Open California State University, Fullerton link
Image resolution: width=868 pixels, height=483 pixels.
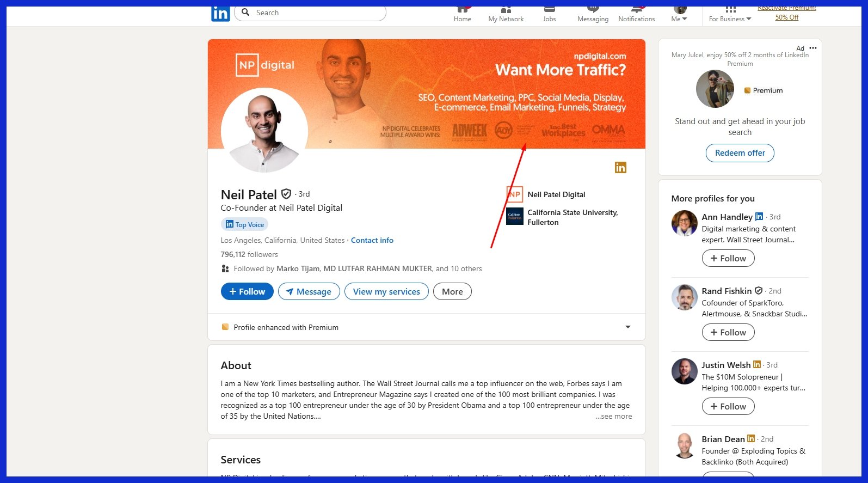click(572, 217)
